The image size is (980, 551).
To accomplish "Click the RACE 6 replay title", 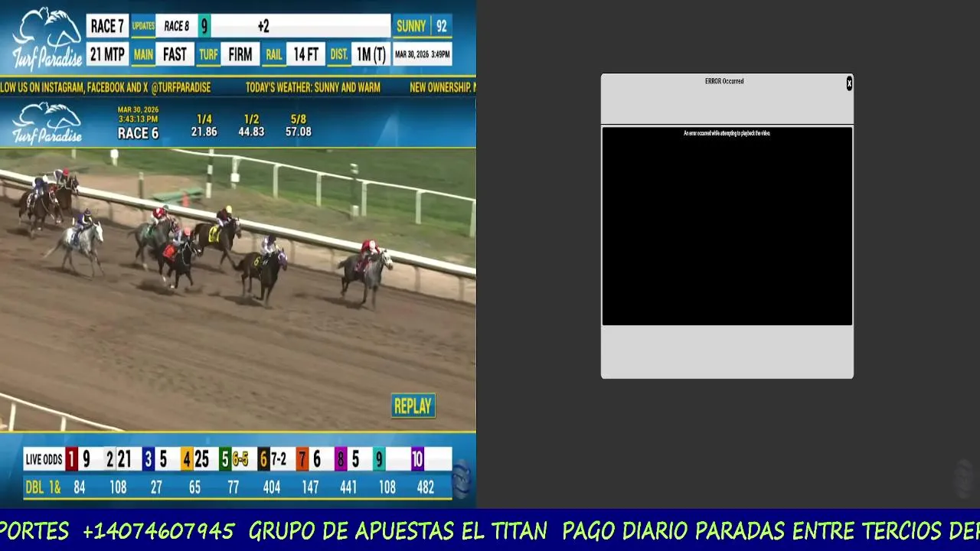I will tap(138, 133).
